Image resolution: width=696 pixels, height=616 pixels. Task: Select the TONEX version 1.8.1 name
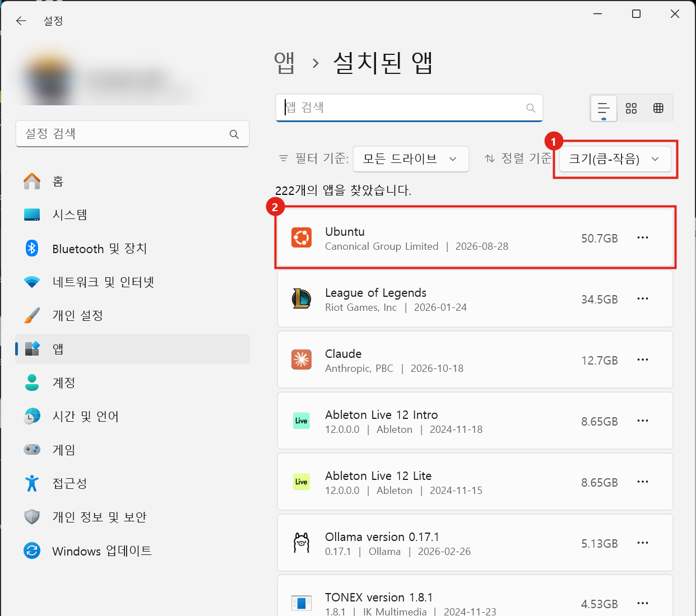[x=379, y=598]
